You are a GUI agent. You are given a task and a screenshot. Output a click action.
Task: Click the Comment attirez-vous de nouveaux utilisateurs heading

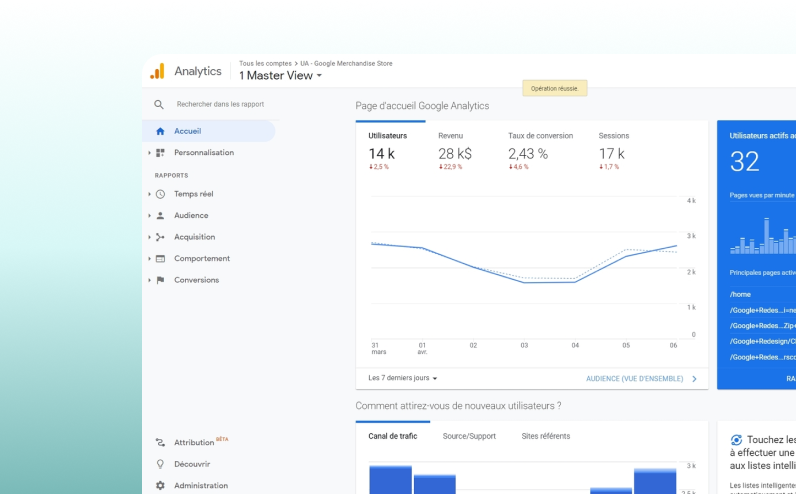tap(458, 406)
